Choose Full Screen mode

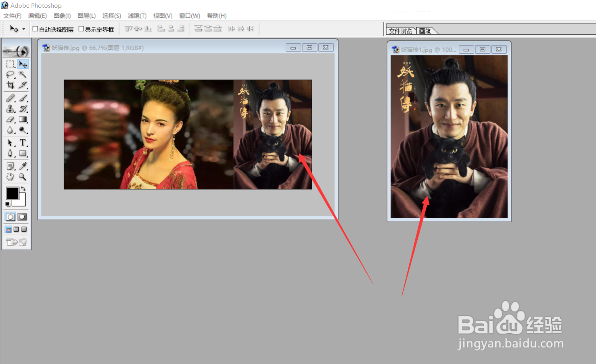24,229
